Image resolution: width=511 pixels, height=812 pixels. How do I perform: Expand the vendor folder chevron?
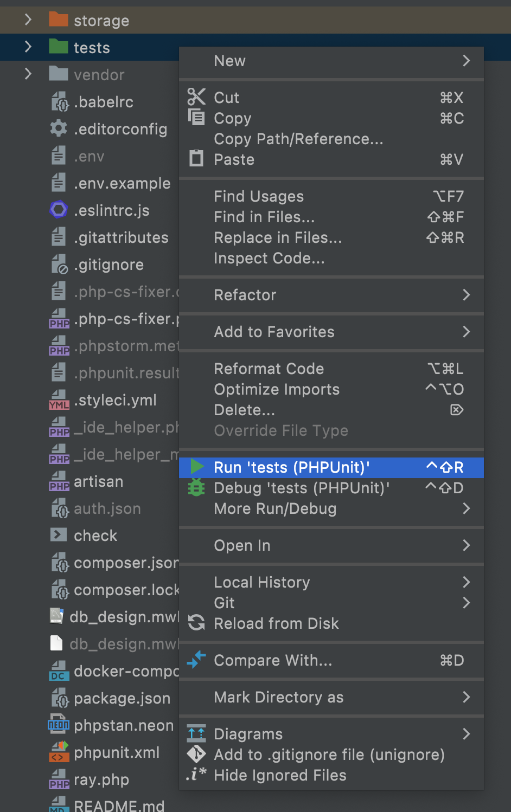28,74
